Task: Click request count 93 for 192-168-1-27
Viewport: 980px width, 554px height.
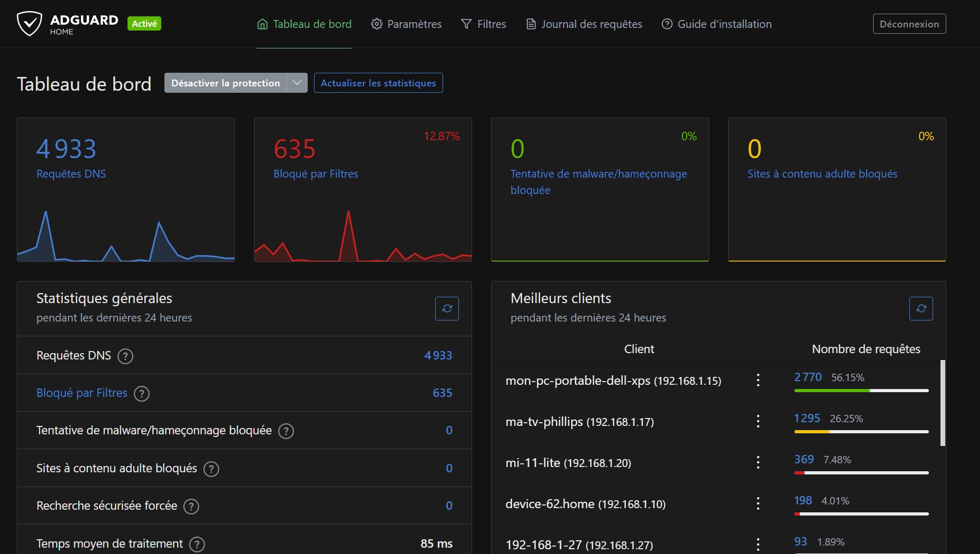Action: coord(801,541)
